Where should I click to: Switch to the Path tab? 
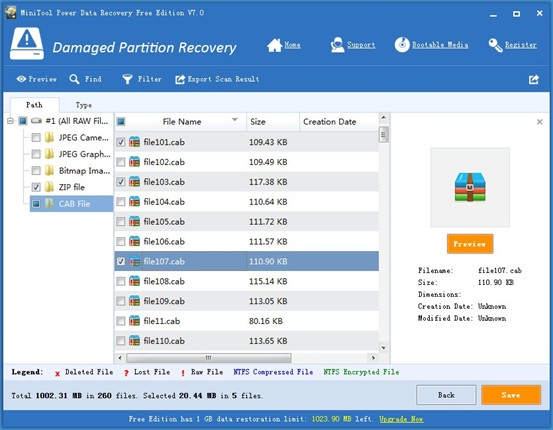tap(34, 105)
